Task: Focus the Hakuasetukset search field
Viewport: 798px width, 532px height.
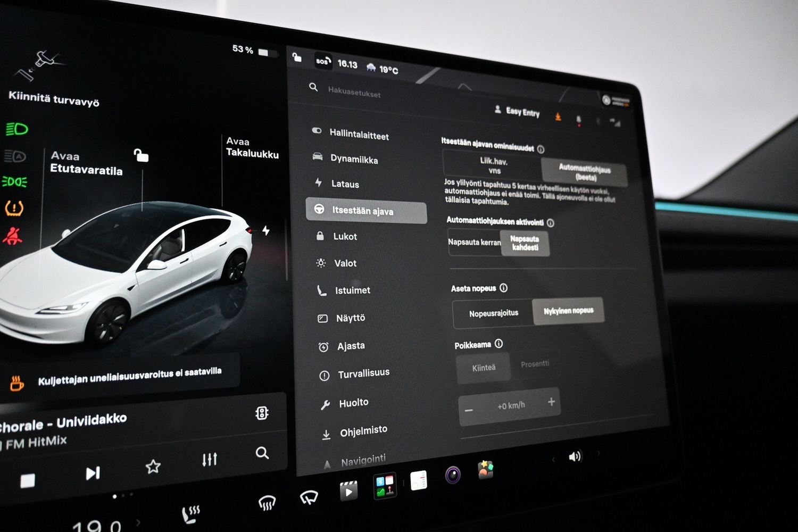Action: click(354, 92)
